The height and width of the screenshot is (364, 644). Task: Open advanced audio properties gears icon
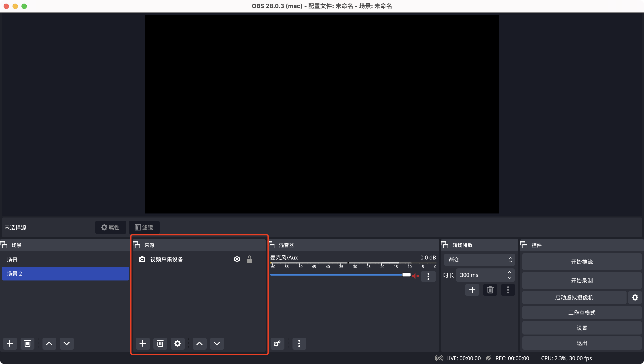tap(277, 343)
